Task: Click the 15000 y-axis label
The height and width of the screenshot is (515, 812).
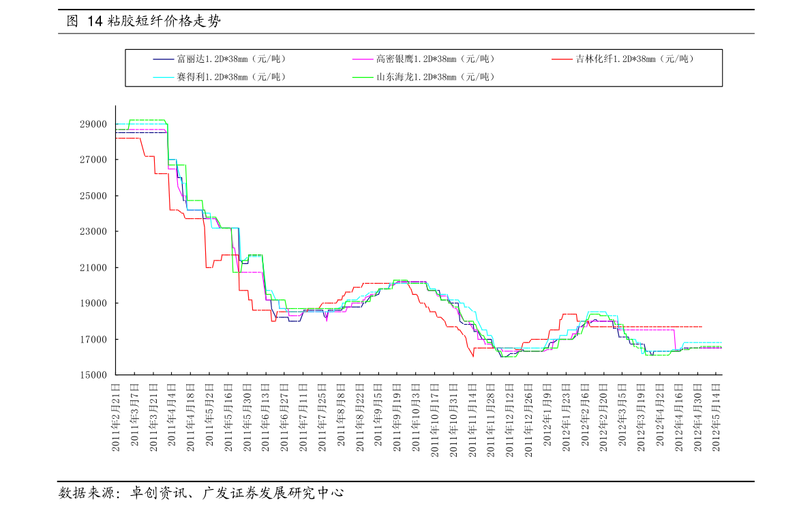Action: click(93, 375)
